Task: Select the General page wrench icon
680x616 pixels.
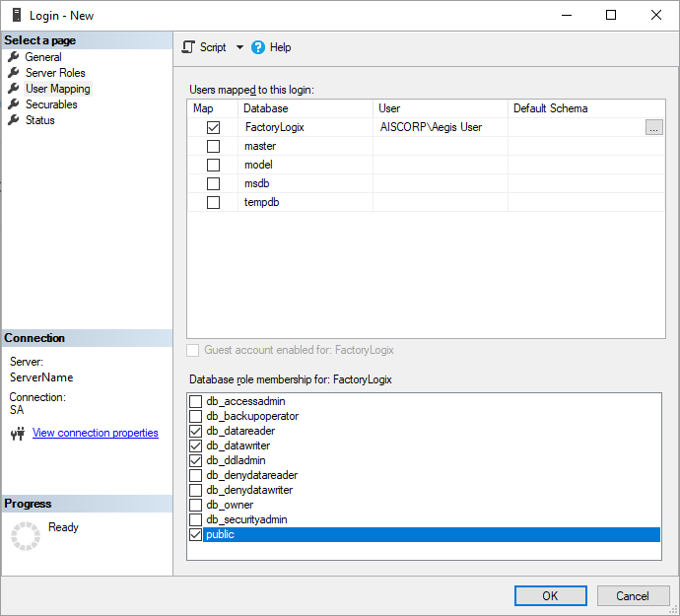Action: [x=14, y=57]
